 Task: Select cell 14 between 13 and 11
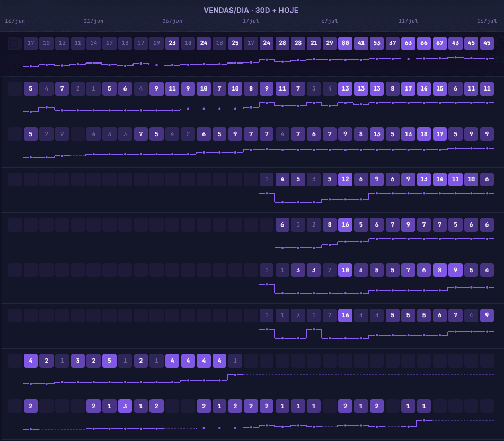pos(440,179)
